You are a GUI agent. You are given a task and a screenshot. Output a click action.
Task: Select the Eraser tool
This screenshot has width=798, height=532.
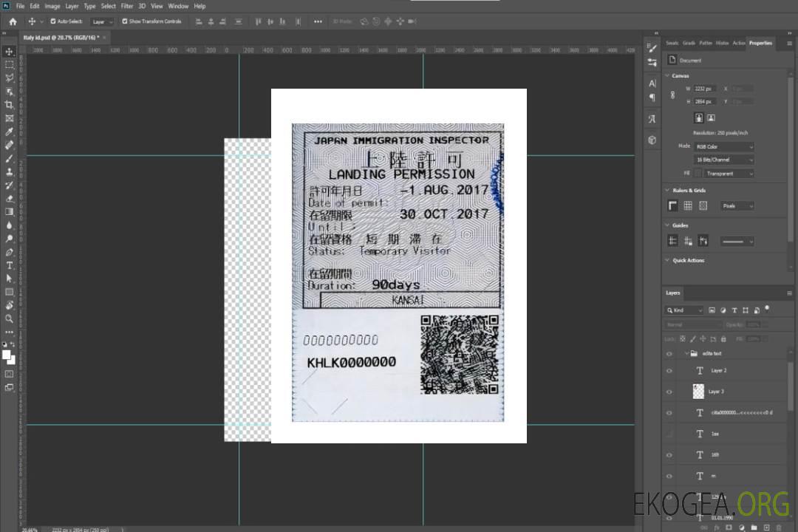(9, 199)
